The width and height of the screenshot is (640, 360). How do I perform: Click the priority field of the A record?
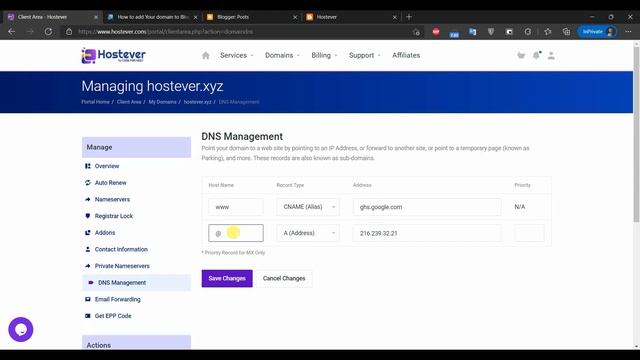tap(529, 233)
